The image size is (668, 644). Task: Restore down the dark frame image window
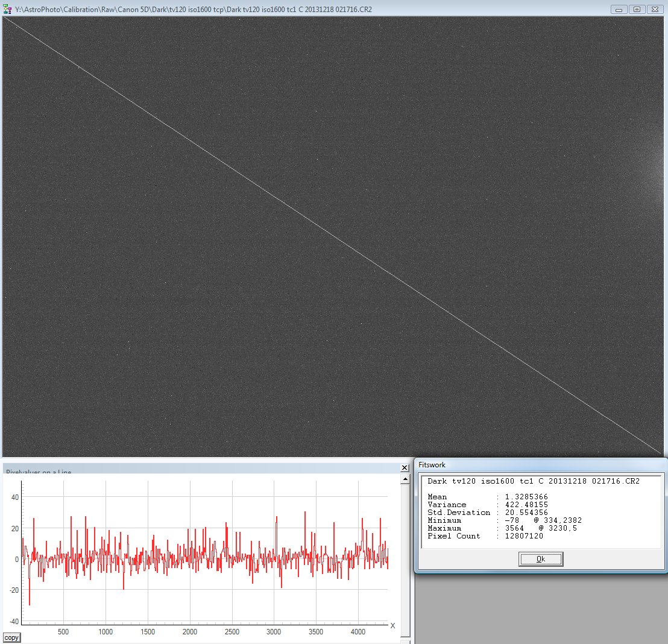(637, 10)
